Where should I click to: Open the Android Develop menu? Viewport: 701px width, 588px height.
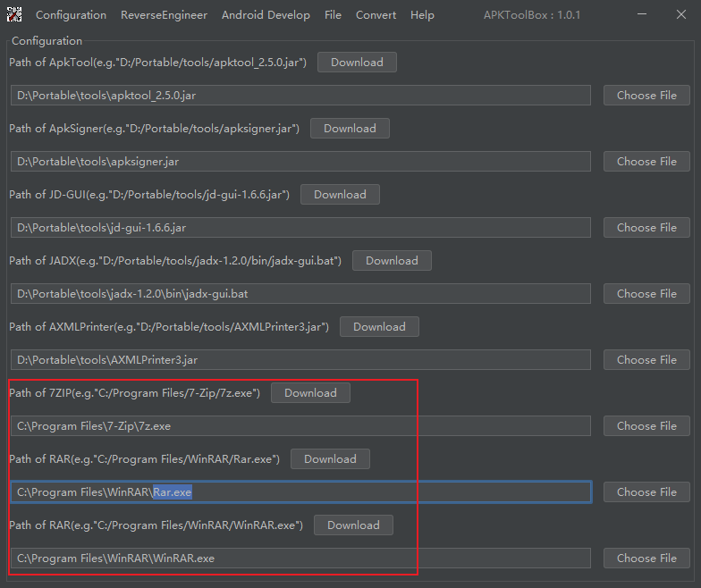point(266,15)
